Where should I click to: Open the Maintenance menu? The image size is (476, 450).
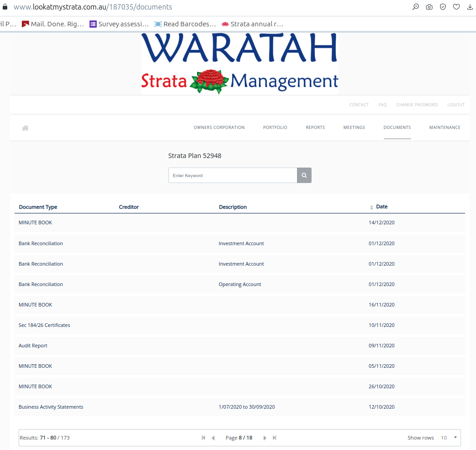[x=445, y=128]
